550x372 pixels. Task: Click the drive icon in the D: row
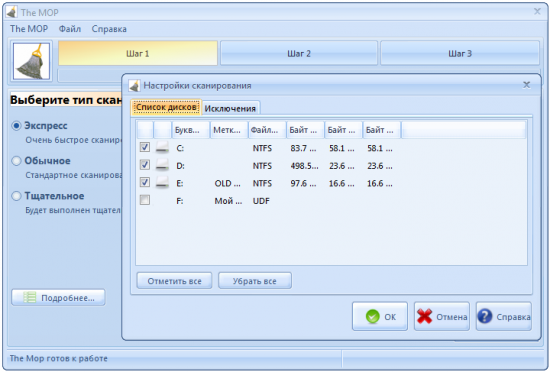[162, 165]
